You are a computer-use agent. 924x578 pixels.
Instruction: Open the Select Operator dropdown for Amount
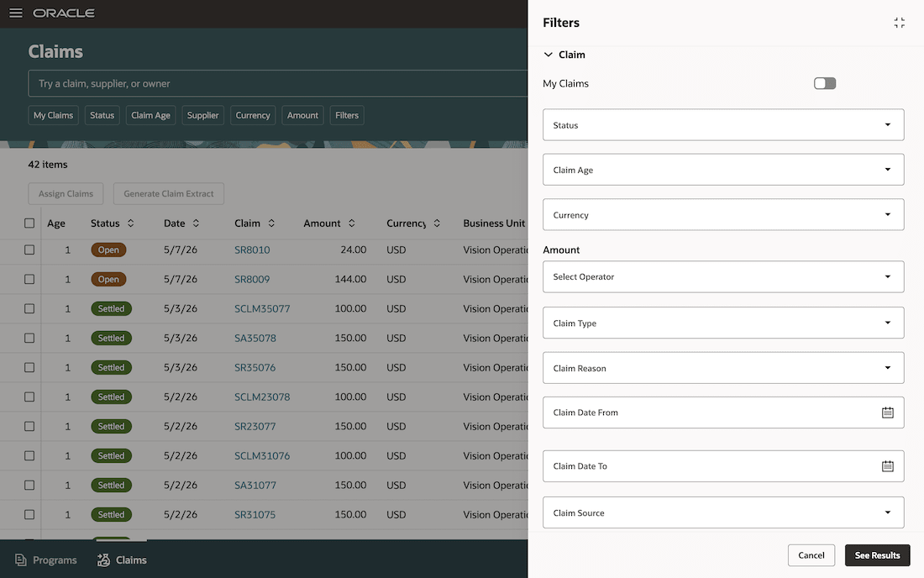(723, 277)
